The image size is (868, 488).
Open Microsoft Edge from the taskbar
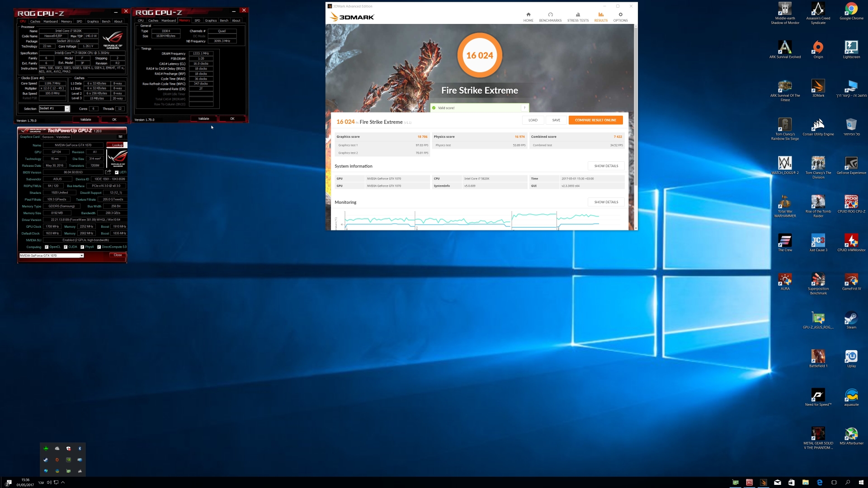pos(819,483)
